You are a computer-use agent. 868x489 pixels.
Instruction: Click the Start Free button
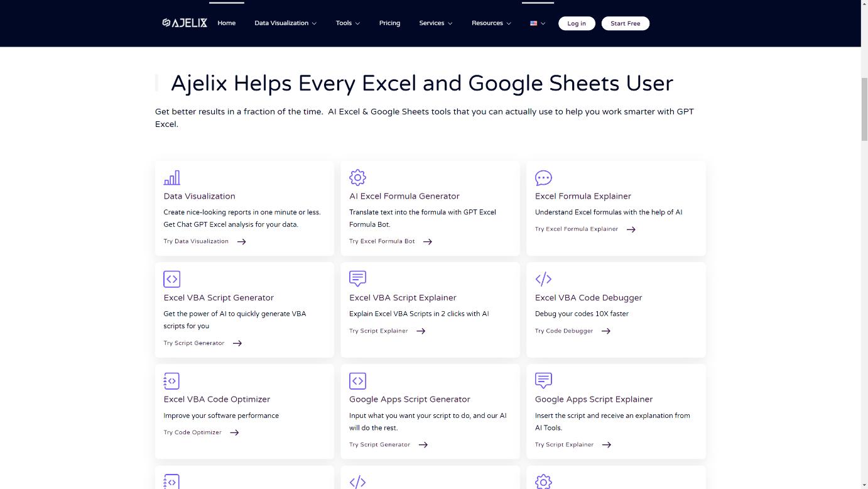[626, 23]
